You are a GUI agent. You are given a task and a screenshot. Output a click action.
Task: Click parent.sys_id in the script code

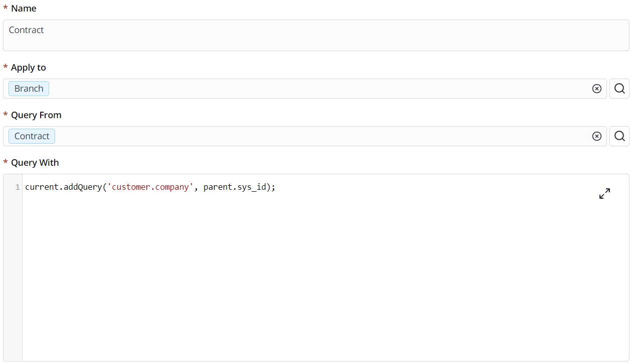click(x=235, y=187)
